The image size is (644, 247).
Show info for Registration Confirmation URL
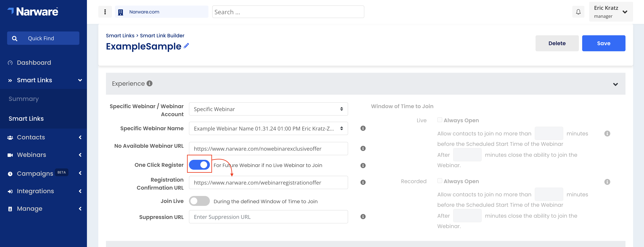click(x=363, y=182)
